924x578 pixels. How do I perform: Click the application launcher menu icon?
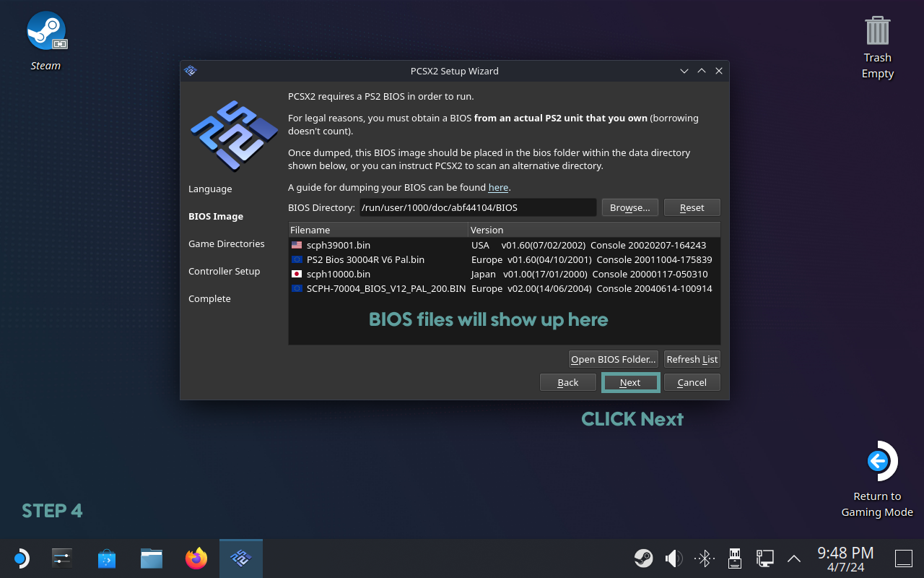tap(21, 558)
